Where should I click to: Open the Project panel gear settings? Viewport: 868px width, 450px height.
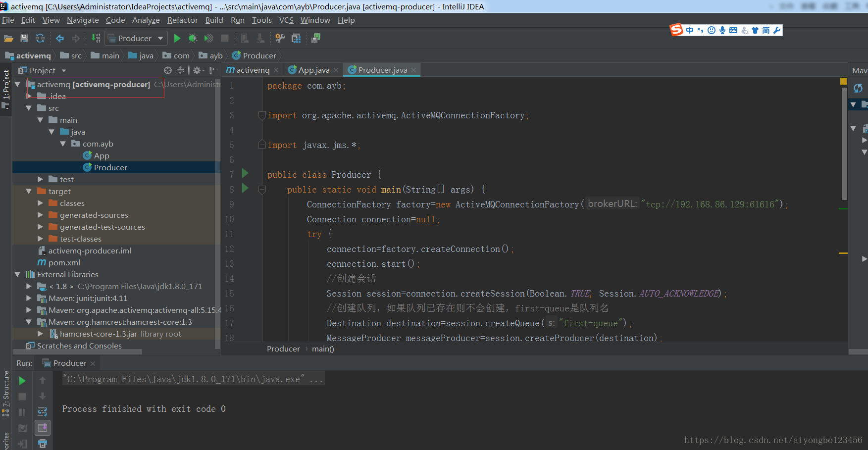pyautogui.click(x=198, y=70)
